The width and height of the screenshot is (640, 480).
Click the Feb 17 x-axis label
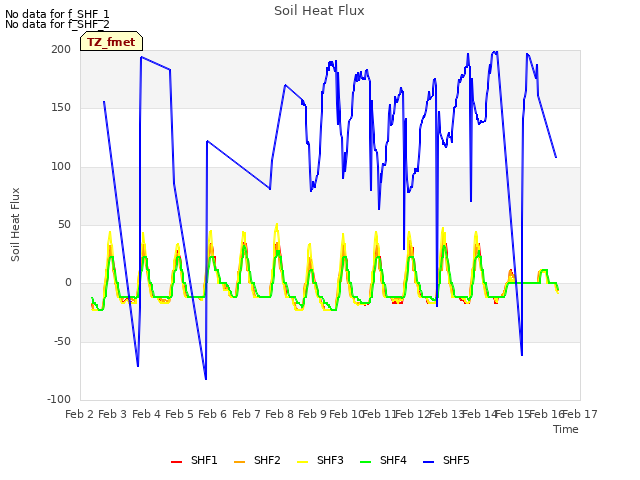(x=580, y=414)
